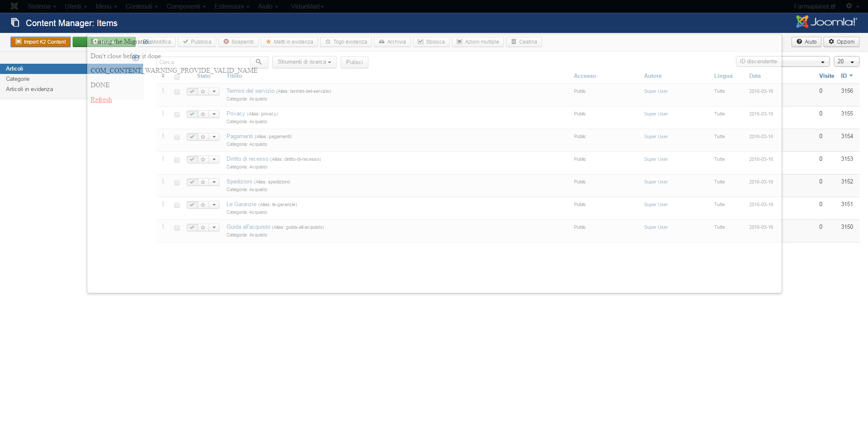Expand the ID discendente sort dropdown
The height and width of the screenshot is (434, 868).
(783, 62)
